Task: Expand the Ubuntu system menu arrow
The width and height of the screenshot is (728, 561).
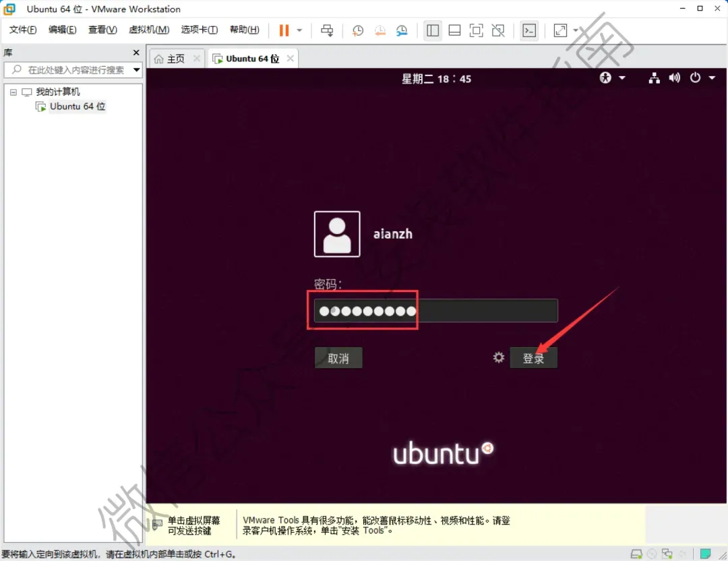Action: pos(712,78)
